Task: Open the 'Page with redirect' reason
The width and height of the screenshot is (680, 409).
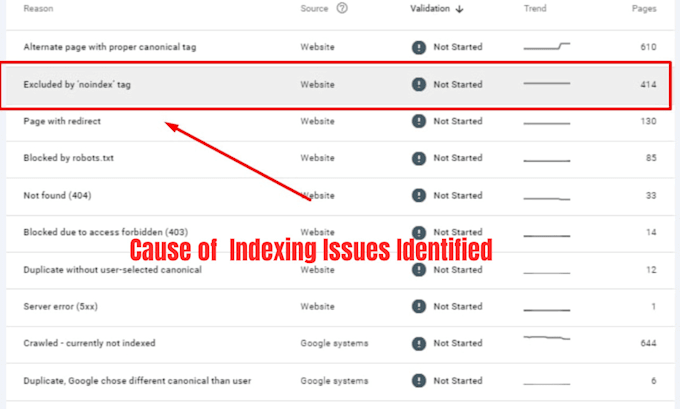Action: [x=62, y=121]
